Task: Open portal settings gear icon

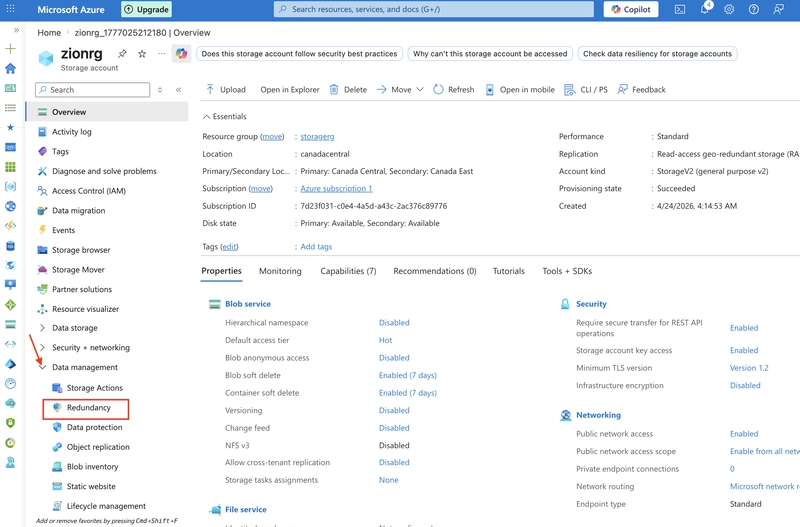Action: (729, 9)
